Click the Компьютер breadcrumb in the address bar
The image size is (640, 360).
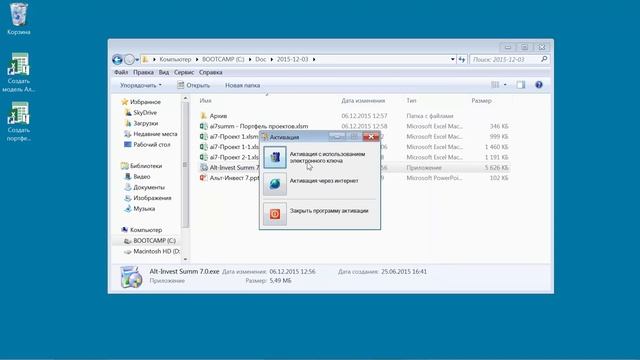[175, 59]
